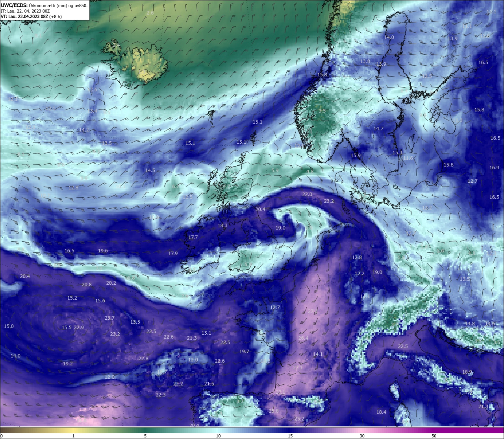The width and height of the screenshot is (504, 439).
Task: Click the legend label '15'
Action: tap(290, 436)
